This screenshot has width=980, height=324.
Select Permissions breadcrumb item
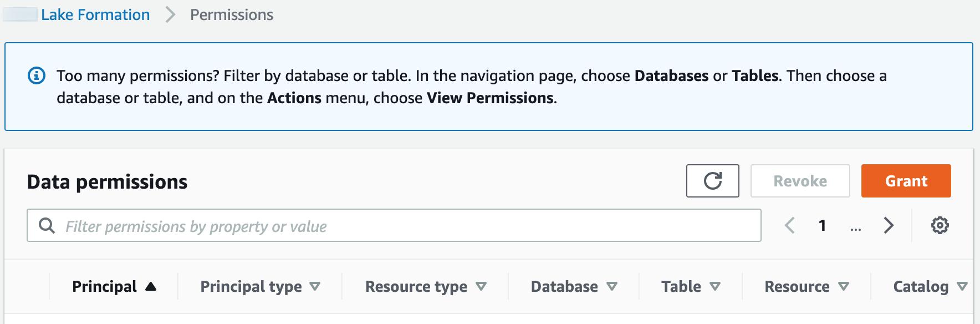[x=232, y=14]
